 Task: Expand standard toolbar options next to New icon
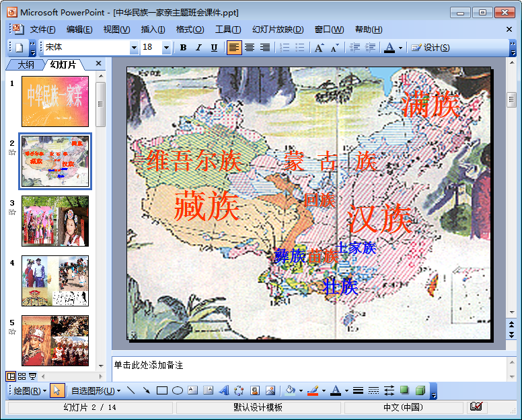[32, 48]
